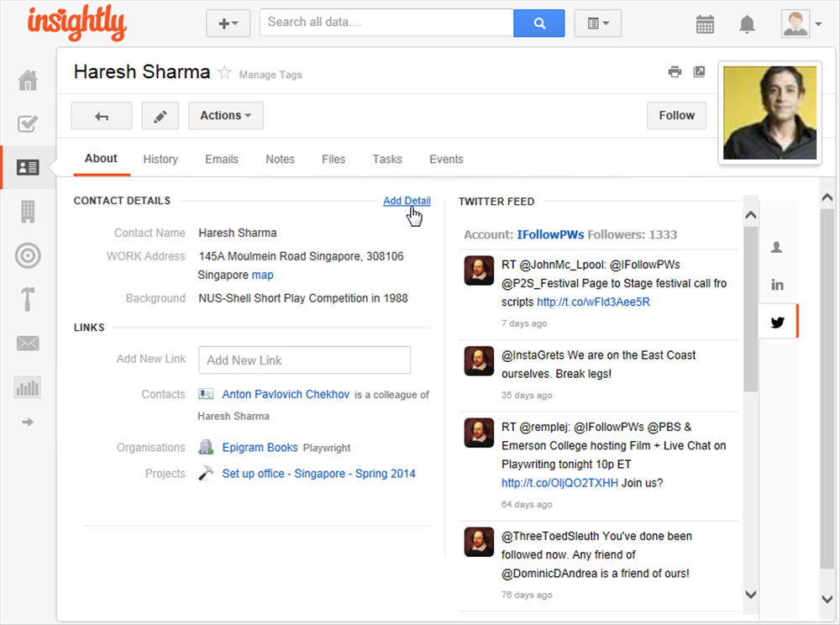Switch to the History tab

160,159
